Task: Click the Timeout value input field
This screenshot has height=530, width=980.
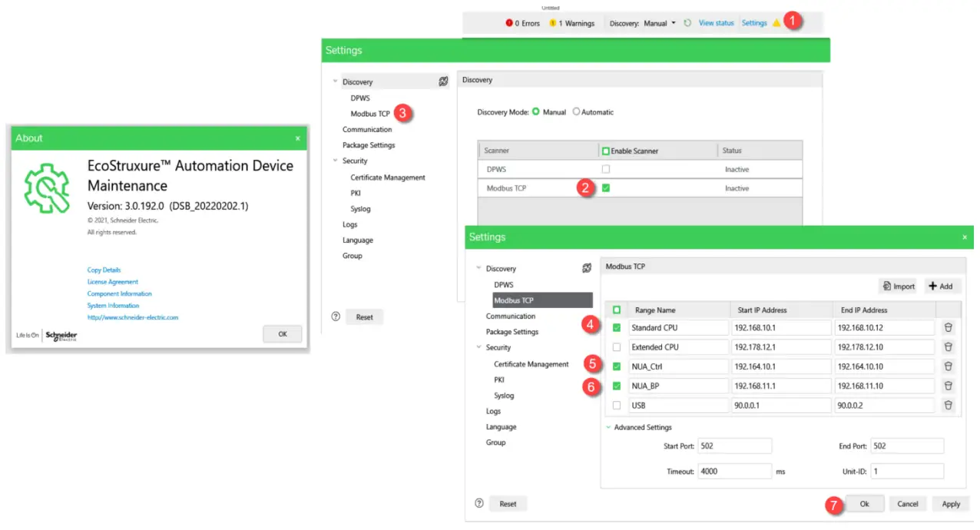Action: pyautogui.click(x=734, y=471)
